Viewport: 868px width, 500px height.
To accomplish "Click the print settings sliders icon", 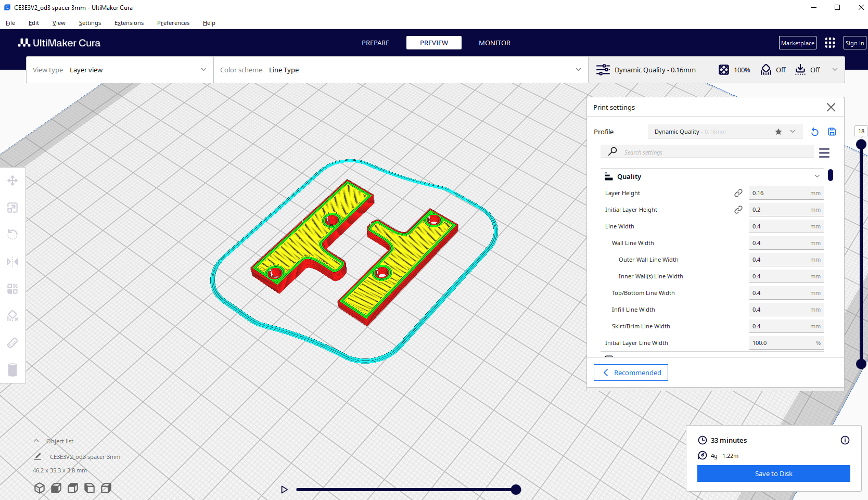I will pyautogui.click(x=603, y=70).
